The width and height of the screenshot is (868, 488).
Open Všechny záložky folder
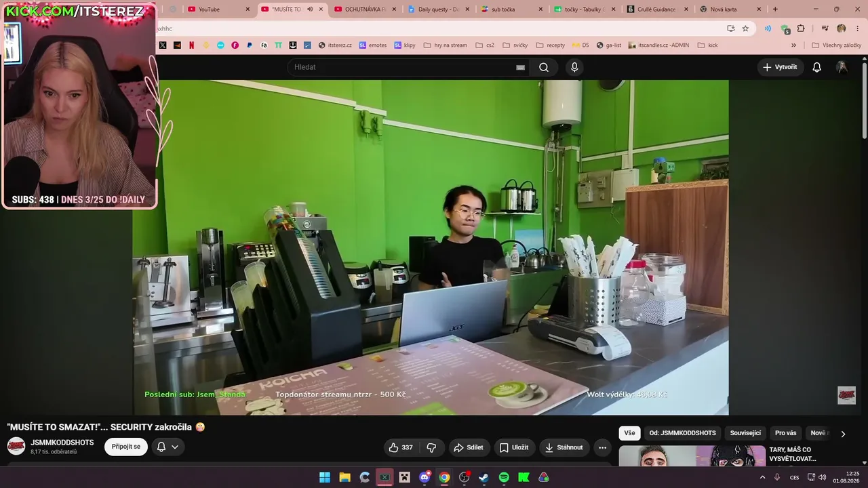point(836,45)
